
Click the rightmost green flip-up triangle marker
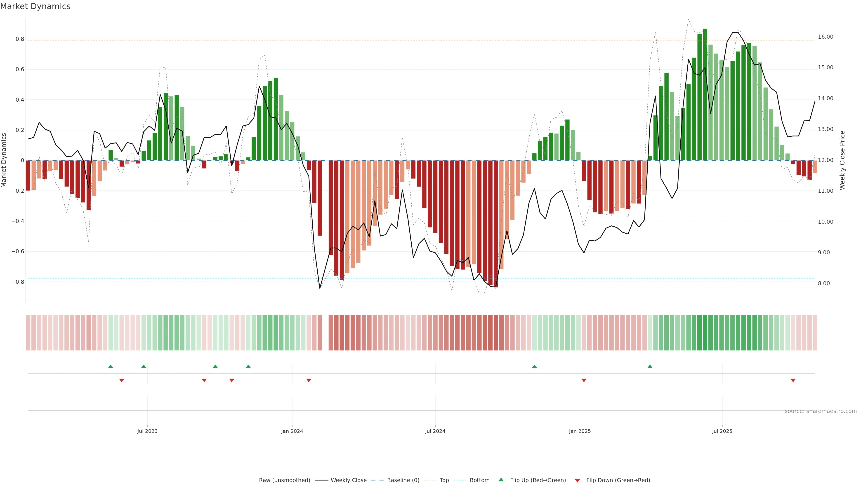pos(650,366)
